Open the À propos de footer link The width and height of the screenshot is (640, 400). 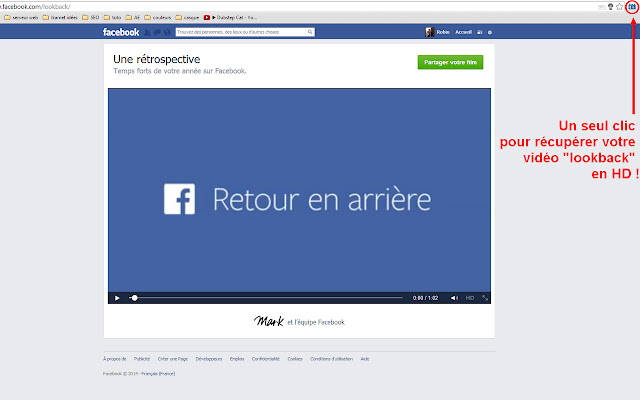115,359
